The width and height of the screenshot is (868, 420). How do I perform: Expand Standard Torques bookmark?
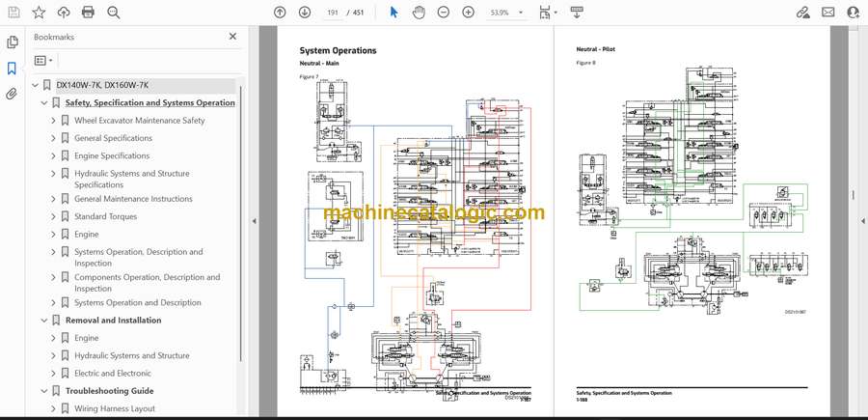[x=53, y=216]
